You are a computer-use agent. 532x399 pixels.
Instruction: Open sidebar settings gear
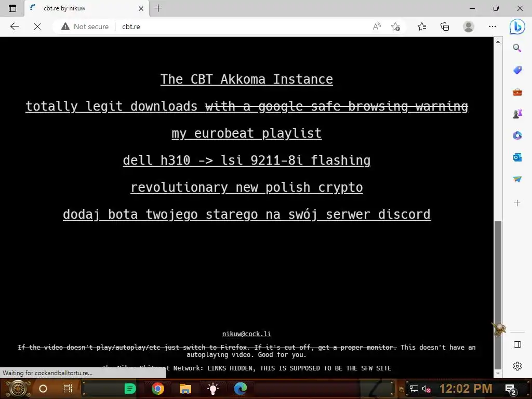coord(517,366)
